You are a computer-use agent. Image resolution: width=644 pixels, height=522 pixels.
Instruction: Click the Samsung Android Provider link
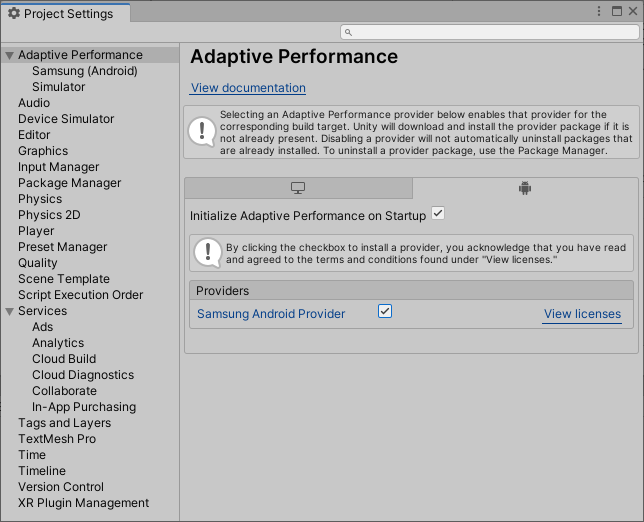(x=271, y=314)
